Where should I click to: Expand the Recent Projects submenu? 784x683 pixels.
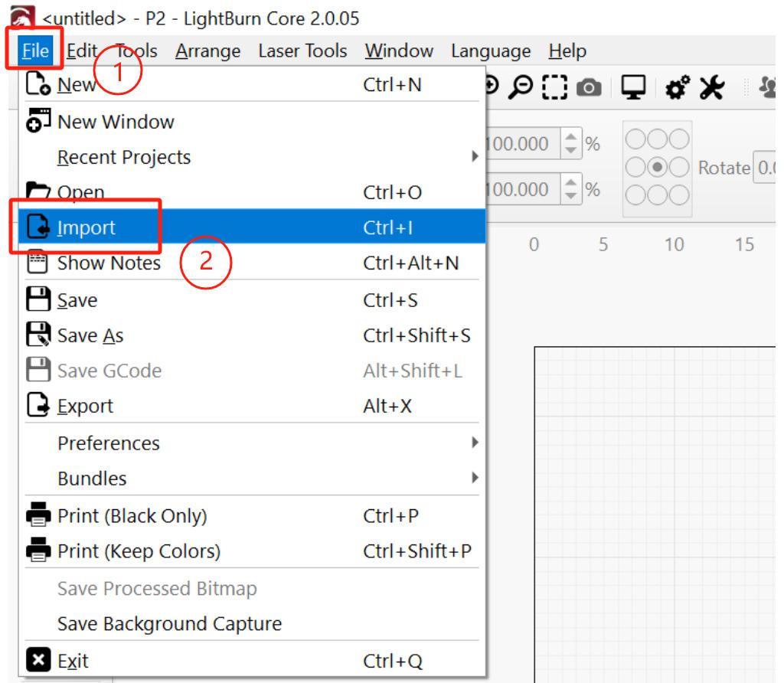(252, 157)
